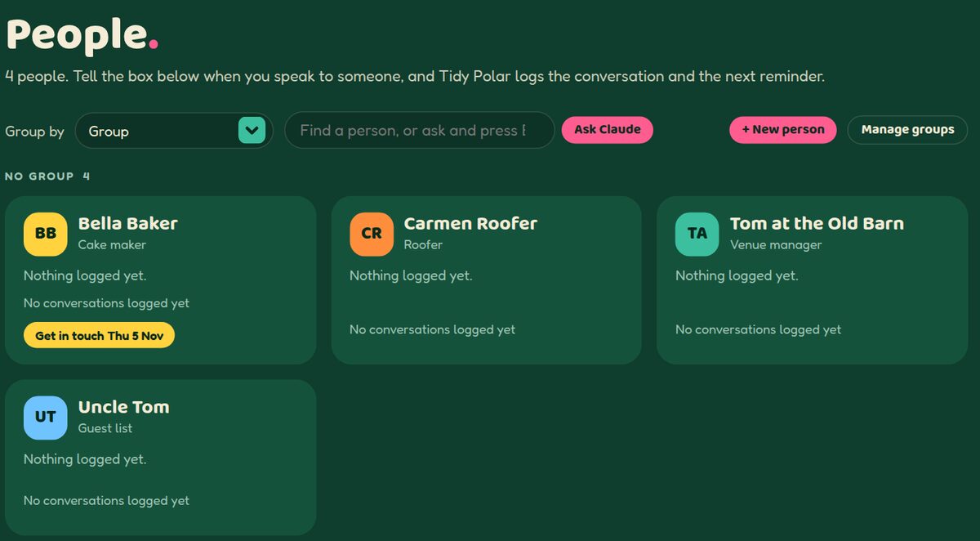
Task: Open the Group by dropdown
Action: coord(174,131)
